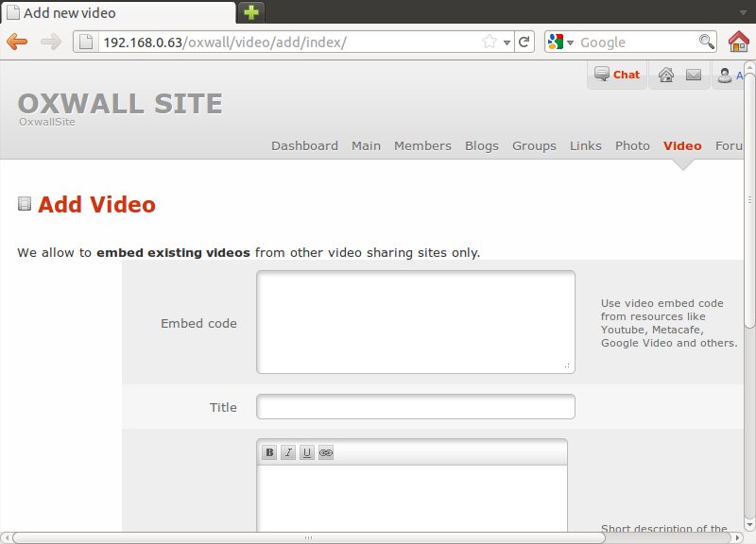Click the site console home icon
Screen dimensions: 756x544
pyautogui.click(x=666, y=75)
